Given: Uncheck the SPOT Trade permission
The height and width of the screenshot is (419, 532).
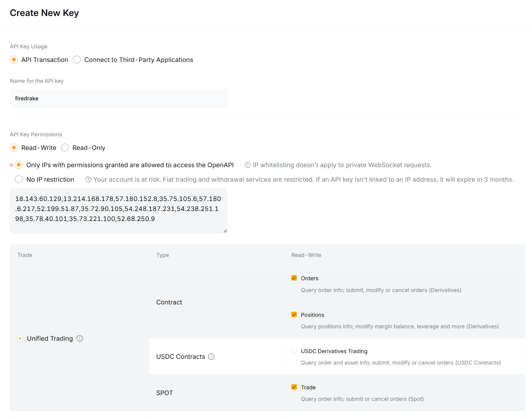Looking at the screenshot, I should click(x=294, y=387).
